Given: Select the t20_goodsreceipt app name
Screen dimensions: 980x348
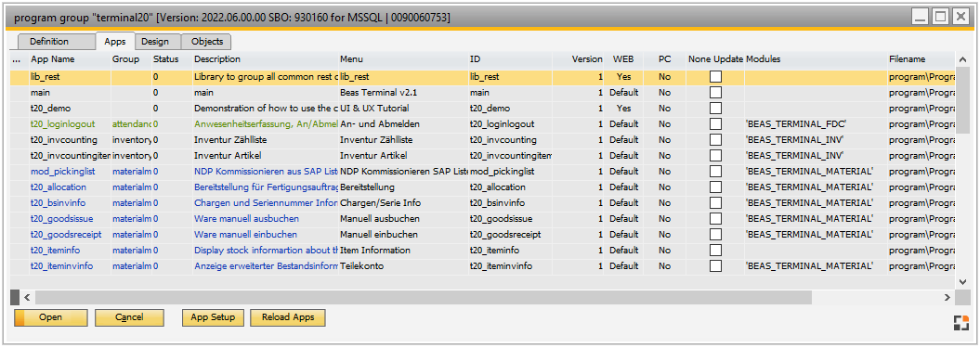Looking at the screenshot, I should (70, 234).
